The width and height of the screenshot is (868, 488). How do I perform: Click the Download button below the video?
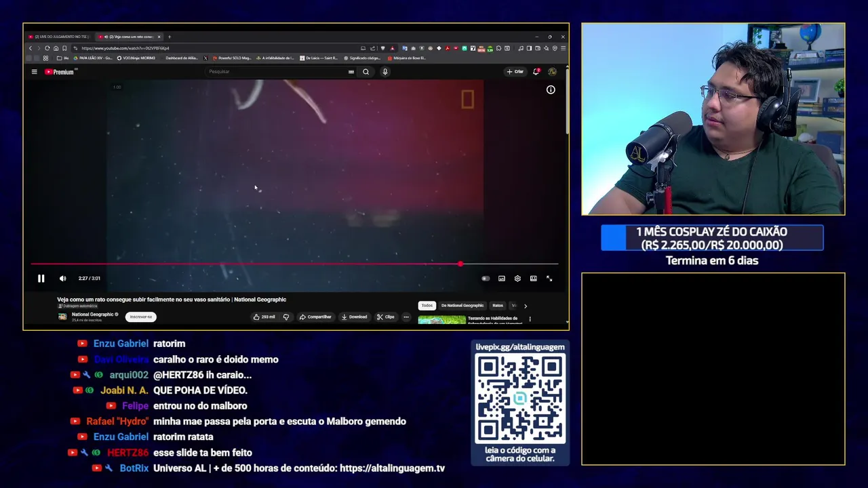355,317
